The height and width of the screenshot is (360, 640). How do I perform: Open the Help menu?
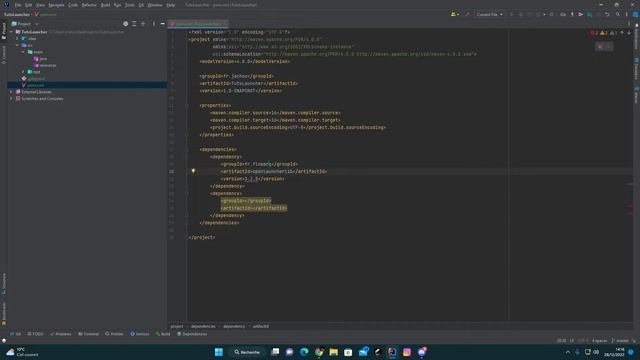click(171, 5)
